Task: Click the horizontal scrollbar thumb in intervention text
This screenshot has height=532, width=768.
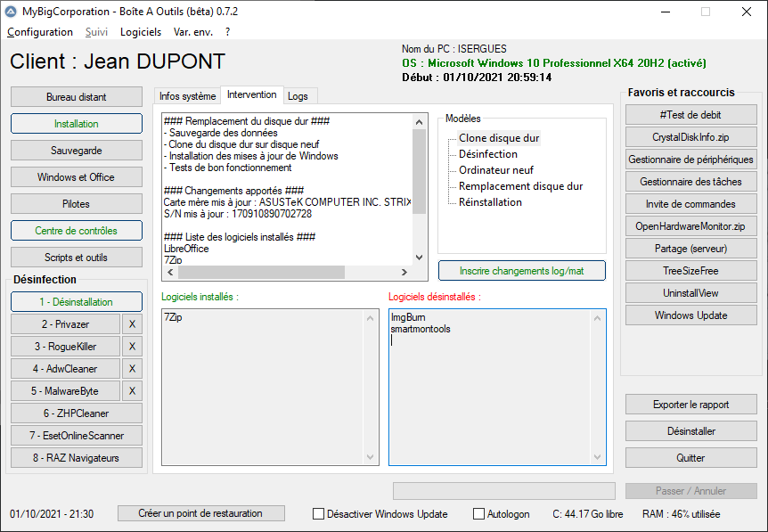Action: [x=261, y=272]
